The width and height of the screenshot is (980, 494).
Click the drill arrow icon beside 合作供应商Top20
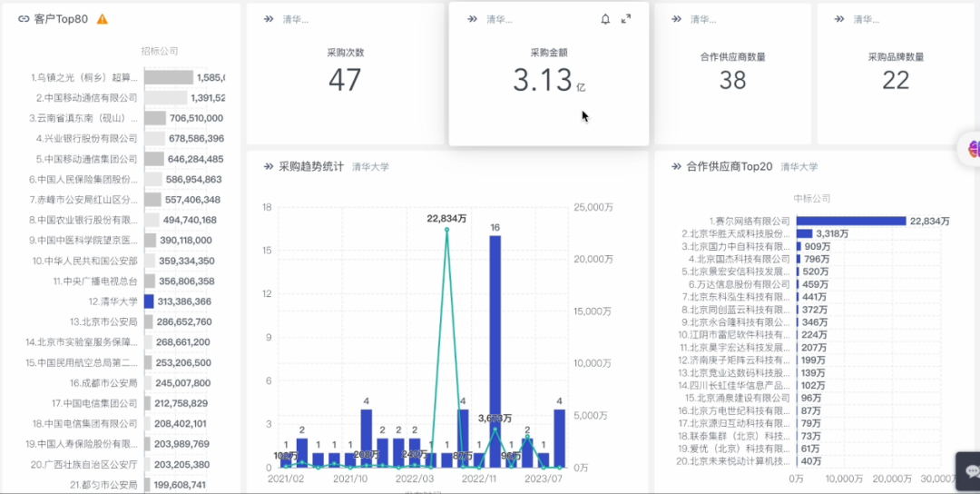[x=676, y=166]
